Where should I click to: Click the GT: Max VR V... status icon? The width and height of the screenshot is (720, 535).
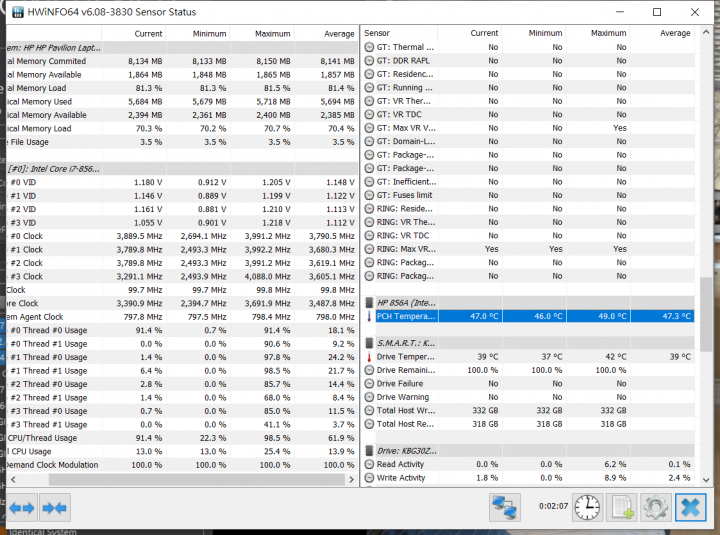point(369,128)
